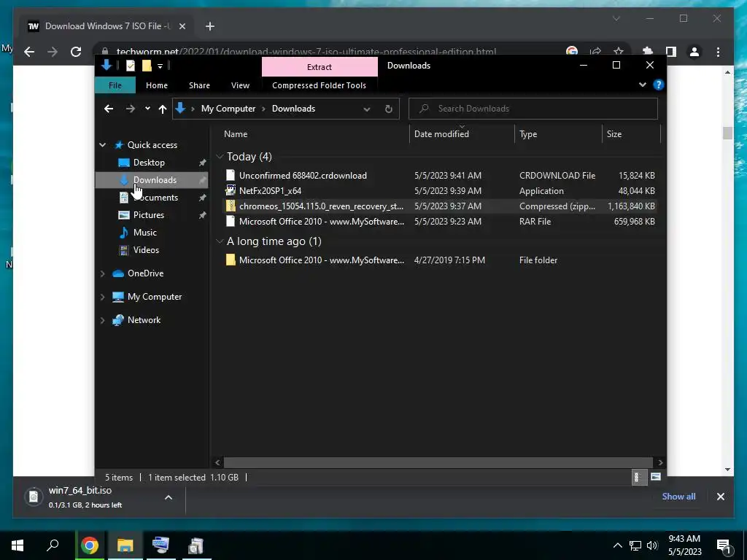This screenshot has width=747, height=560.
Task: Collapse the Today (4) group
Action: pos(220,156)
